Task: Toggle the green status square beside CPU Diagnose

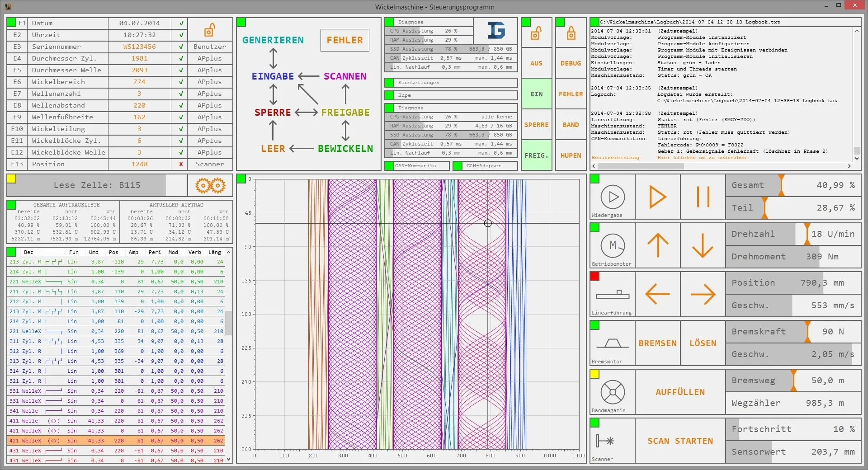Action: coord(389,22)
